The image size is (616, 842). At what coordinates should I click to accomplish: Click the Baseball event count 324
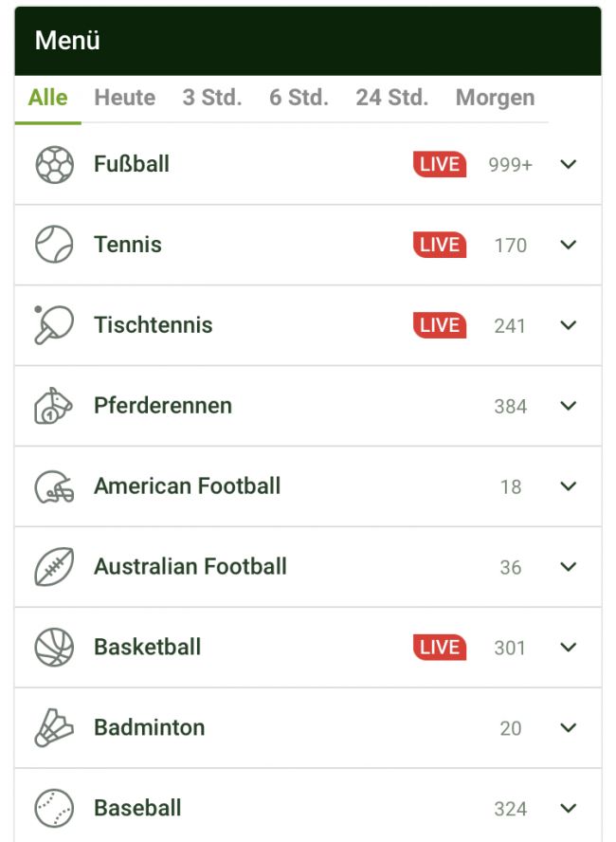point(510,809)
